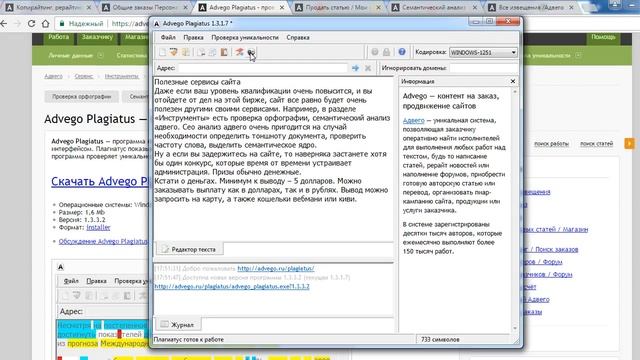Click Помощь on Advego site header
This screenshot has width=640, height=360.
point(603,37)
